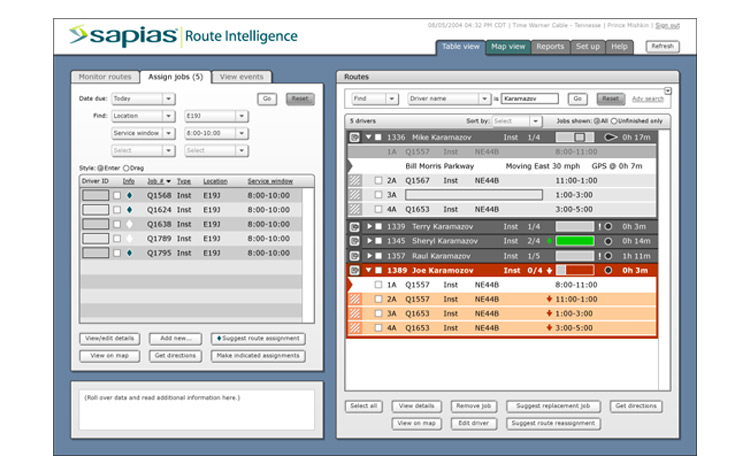
Task: Click the heading arrow icon for Mike Karamazov
Action: click(x=610, y=137)
